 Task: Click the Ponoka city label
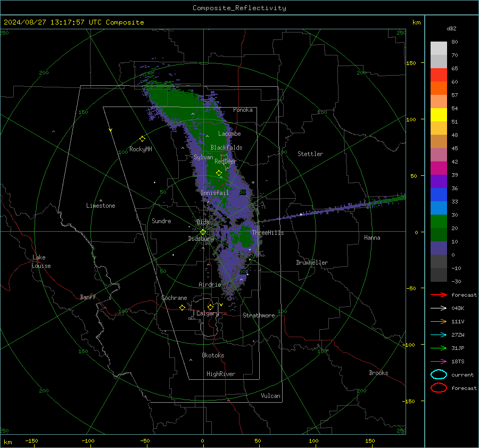(x=243, y=110)
